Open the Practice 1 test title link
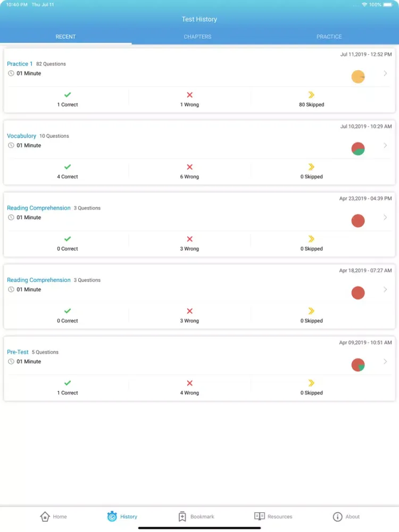Screen dimensions: 399x532 pos(20,64)
